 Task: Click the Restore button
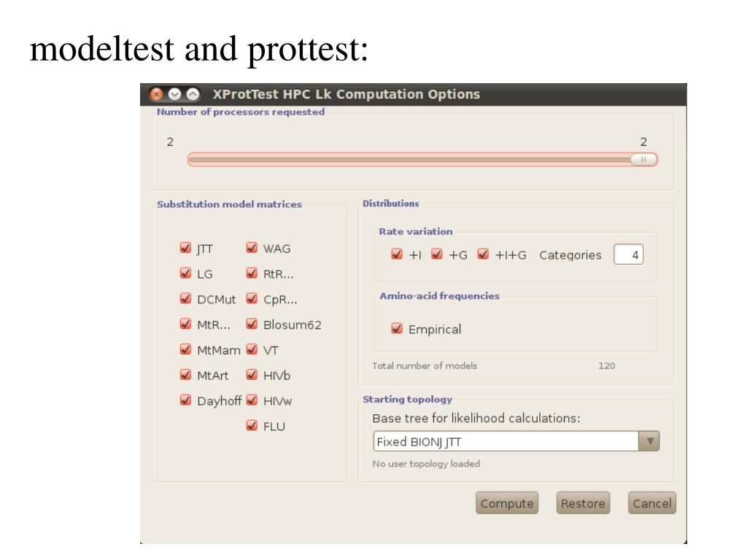583,503
